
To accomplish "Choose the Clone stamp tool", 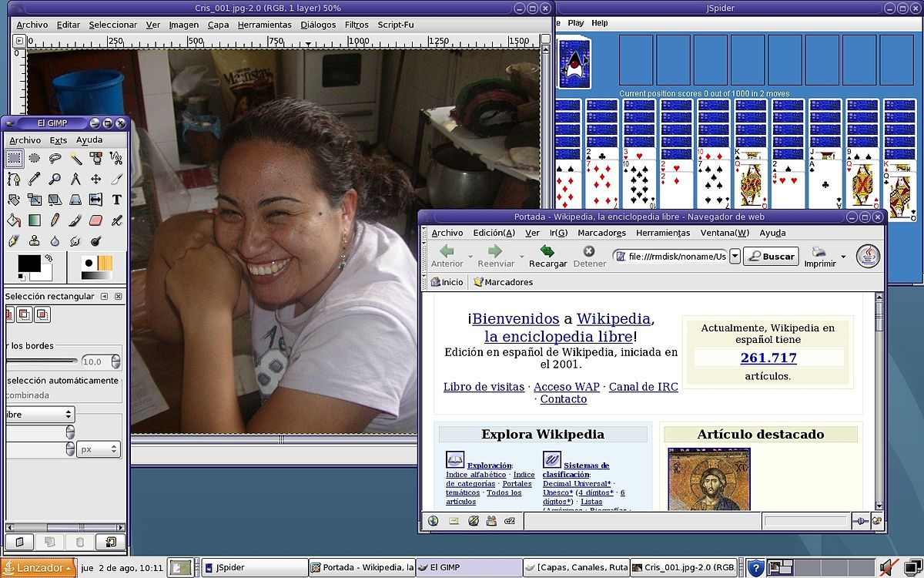I will click(x=35, y=240).
